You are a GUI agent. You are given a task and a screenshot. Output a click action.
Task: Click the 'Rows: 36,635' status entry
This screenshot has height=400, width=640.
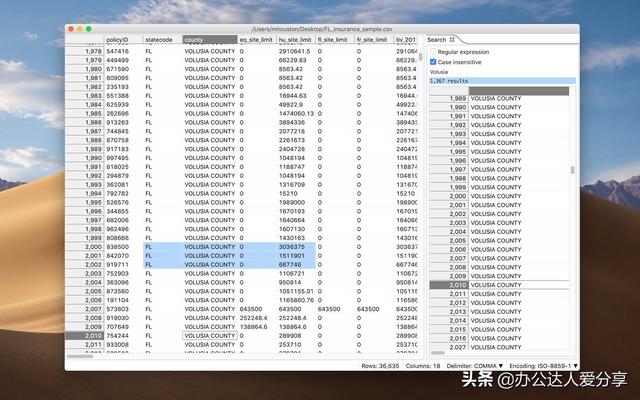[380, 366]
